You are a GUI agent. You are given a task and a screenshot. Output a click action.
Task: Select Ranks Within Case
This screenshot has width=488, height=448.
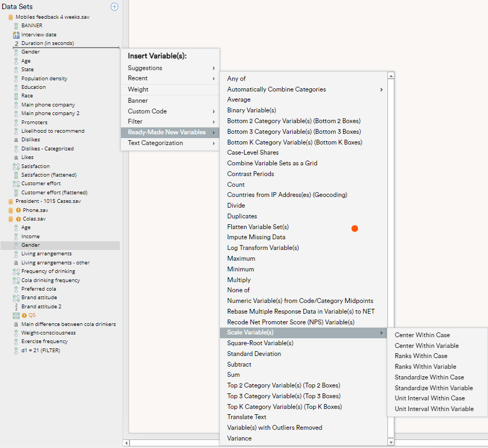point(437,356)
